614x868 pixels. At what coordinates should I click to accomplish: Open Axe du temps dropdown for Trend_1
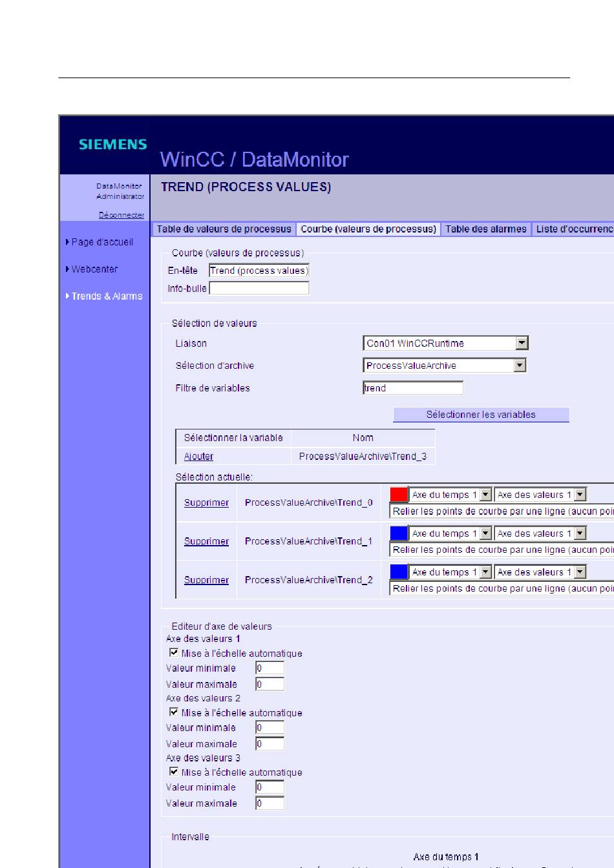[x=450, y=533]
